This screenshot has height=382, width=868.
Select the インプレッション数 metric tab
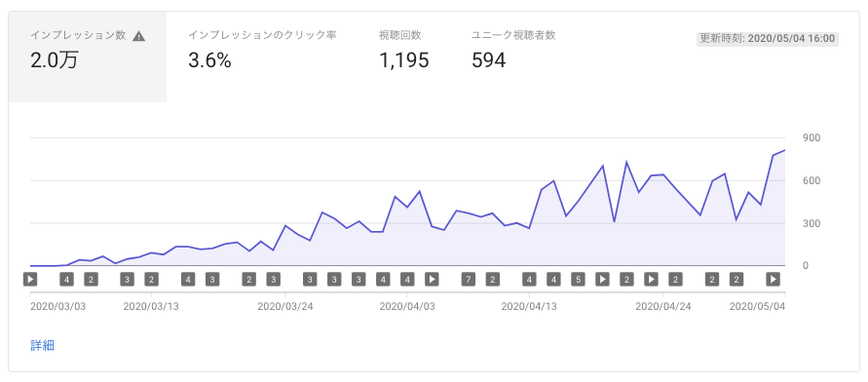[88, 57]
